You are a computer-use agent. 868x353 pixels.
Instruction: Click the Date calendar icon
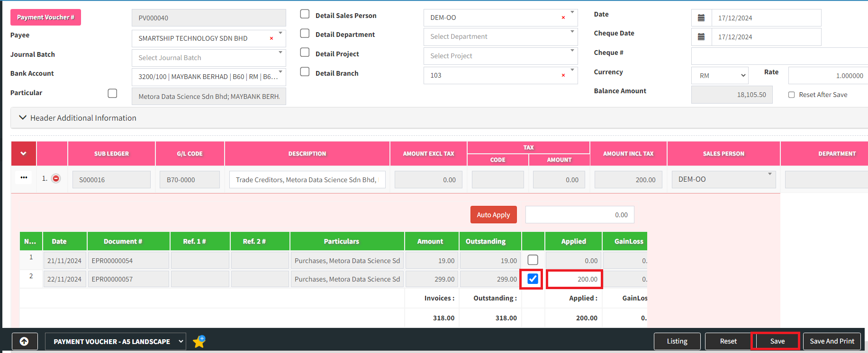coord(701,18)
